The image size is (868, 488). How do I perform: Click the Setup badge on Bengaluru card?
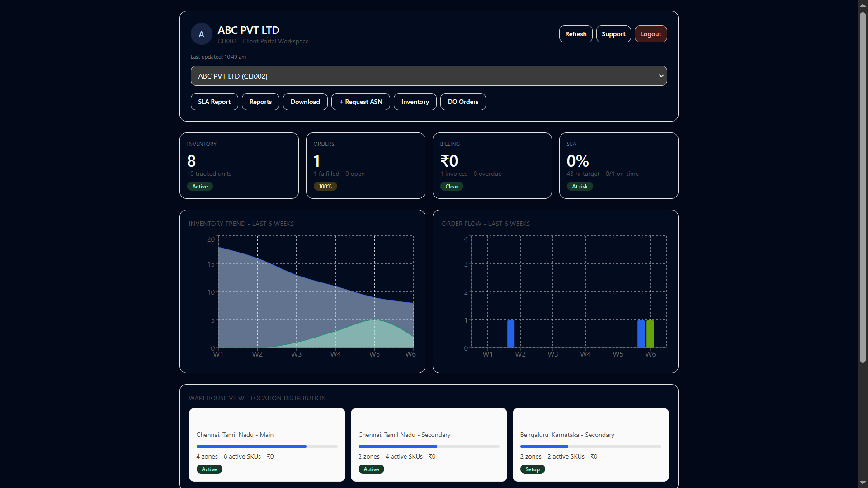coord(533,469)
